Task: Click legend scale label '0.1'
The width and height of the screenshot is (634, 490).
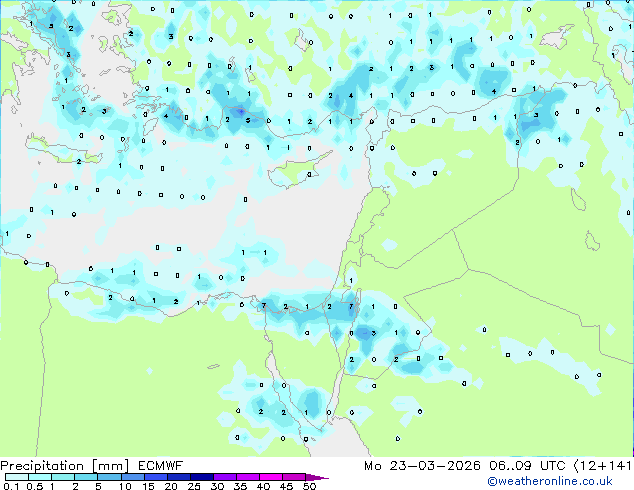Action: coord(11,486)
